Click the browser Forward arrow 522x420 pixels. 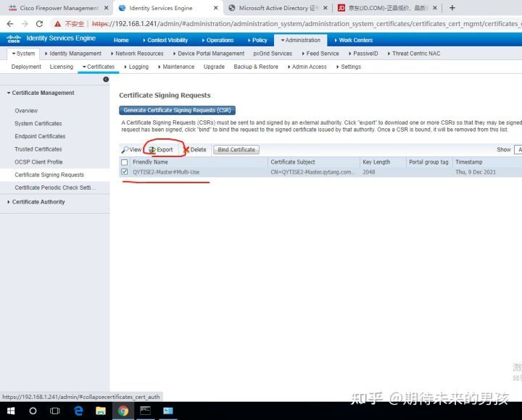coord(25,24)
